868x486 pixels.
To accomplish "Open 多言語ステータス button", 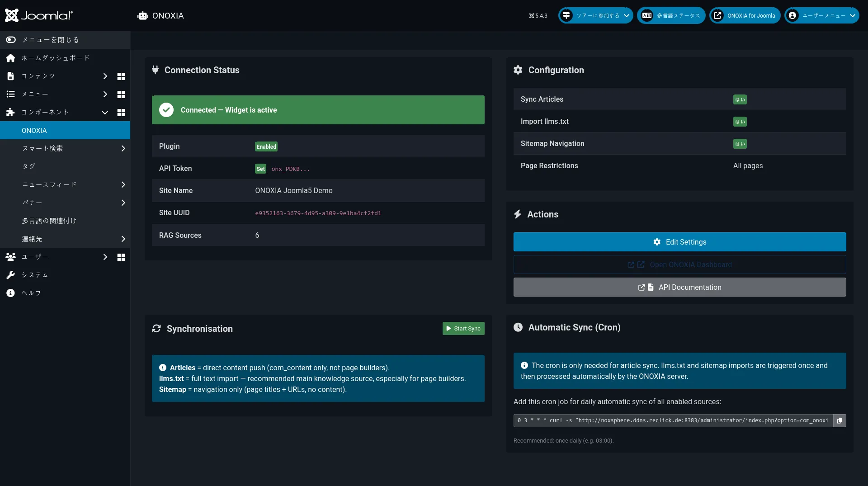I will [x=671, y=15].
